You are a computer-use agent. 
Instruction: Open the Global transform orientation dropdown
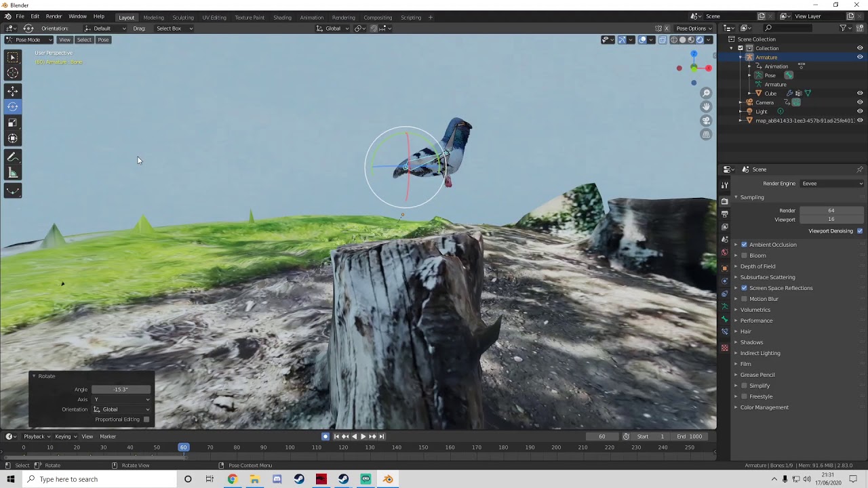pyautogui.click(x=333, y=28)
